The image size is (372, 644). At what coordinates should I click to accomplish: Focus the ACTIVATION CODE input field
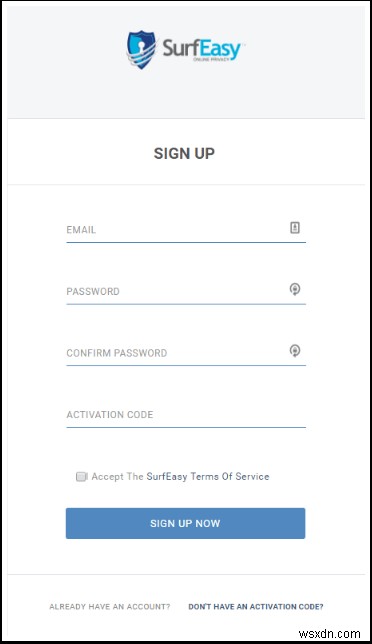pyautogui.click(x=186, y=415)
